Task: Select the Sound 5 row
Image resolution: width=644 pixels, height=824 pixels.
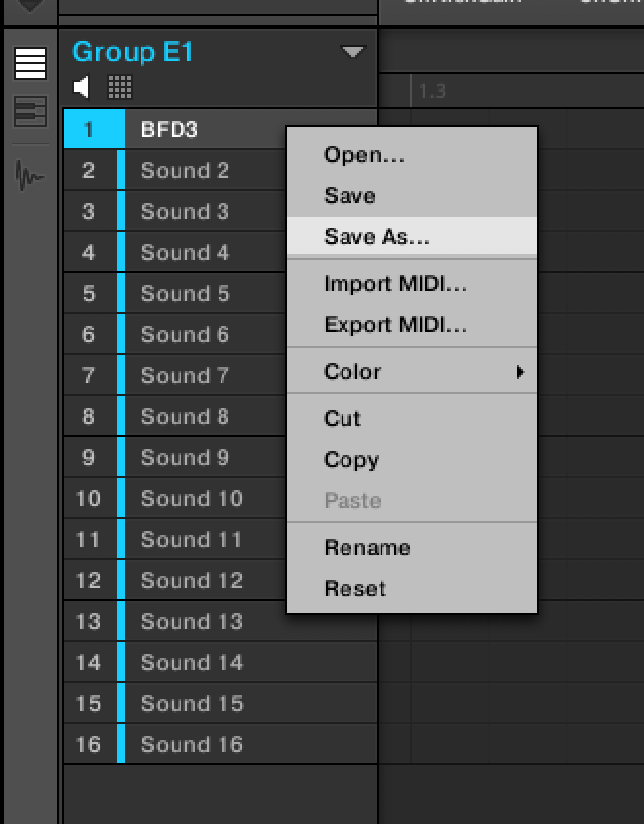Action: click(185, 294)
